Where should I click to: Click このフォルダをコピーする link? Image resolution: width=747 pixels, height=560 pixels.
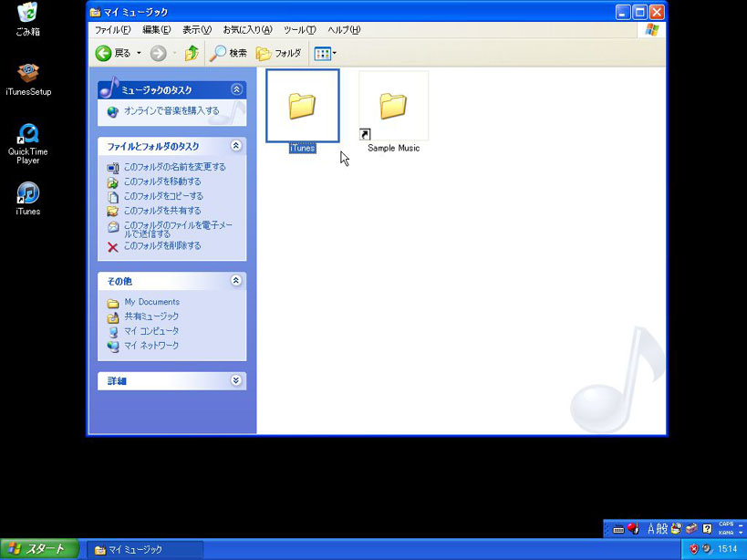click(163, 196)
